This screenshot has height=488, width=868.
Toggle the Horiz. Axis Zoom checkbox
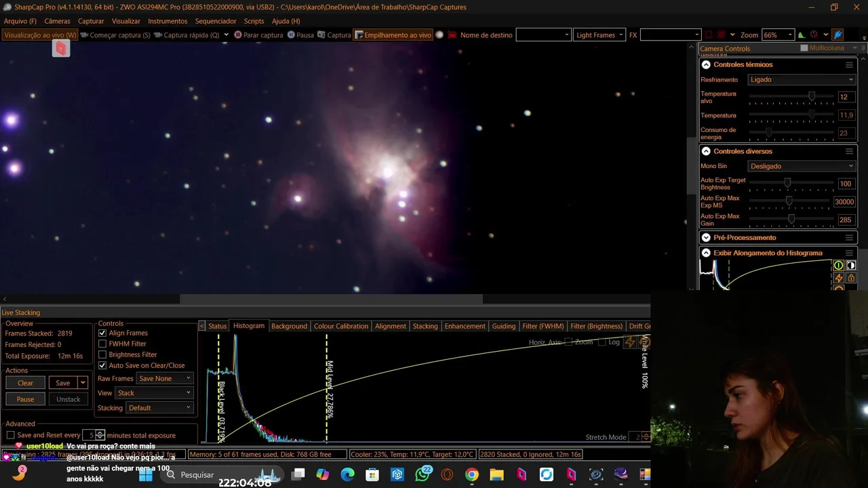pyautogui.click(x=569, y=342)
